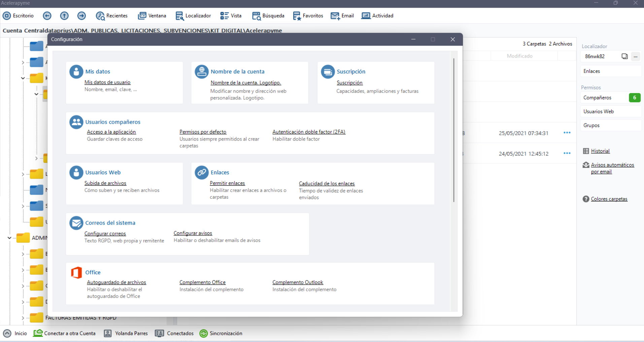Open the Compañeros permissions row
The width and height of the screenshot is (644, 342).
click(611, 98)
